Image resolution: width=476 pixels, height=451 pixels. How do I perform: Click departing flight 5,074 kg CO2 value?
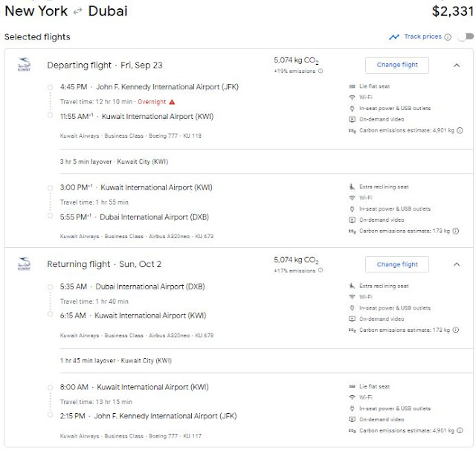[296, 60]
